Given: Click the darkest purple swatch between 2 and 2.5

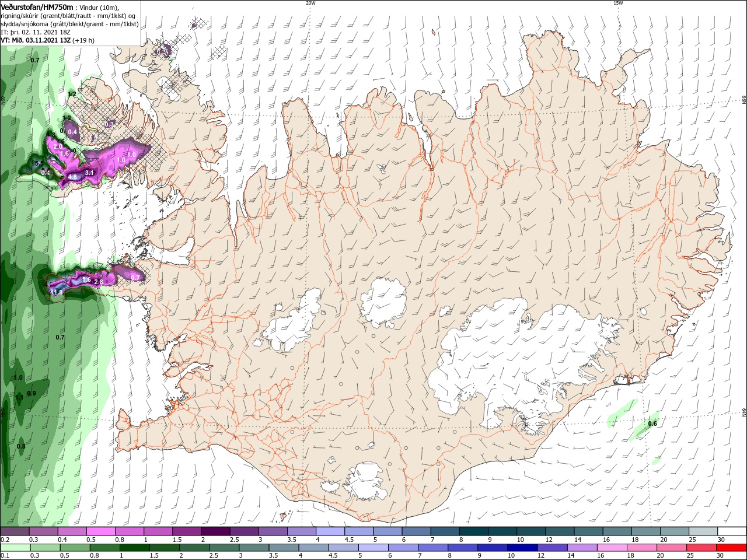Looking at the screenshot, I should [x=215, y=531].
